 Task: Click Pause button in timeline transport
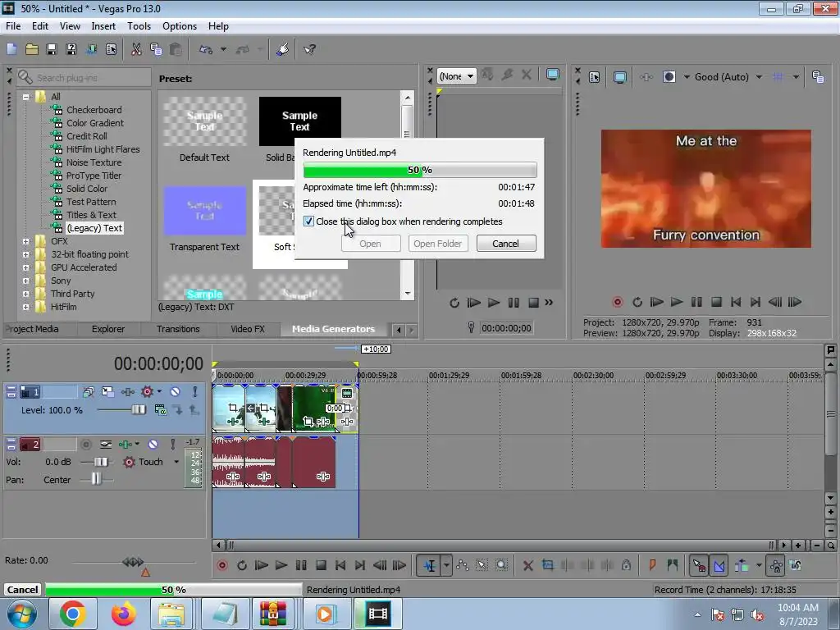coord(301,565)
